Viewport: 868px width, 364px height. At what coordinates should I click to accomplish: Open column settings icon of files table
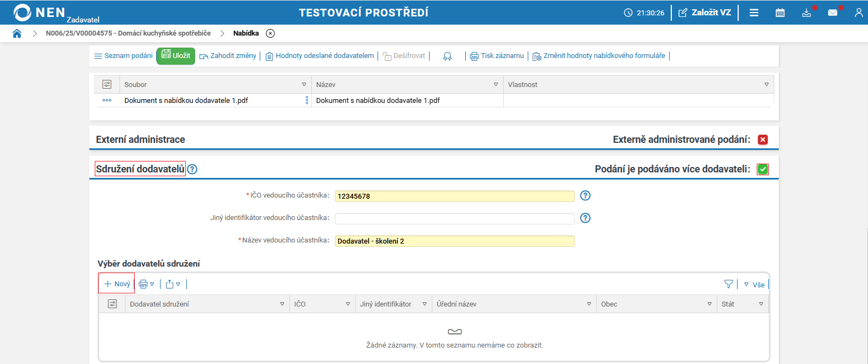pyautogui.click(x=107, y=84)
